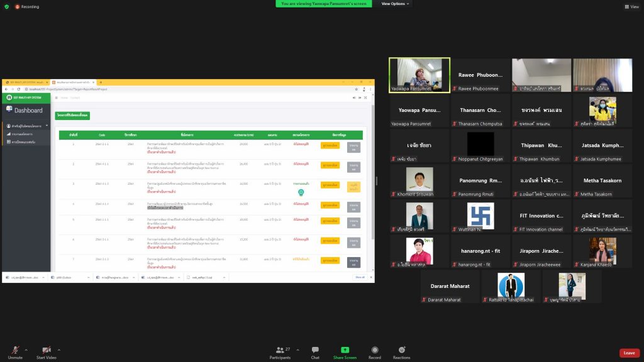
Task: Click the green button above the project table
Action: (x=72, y=116)
